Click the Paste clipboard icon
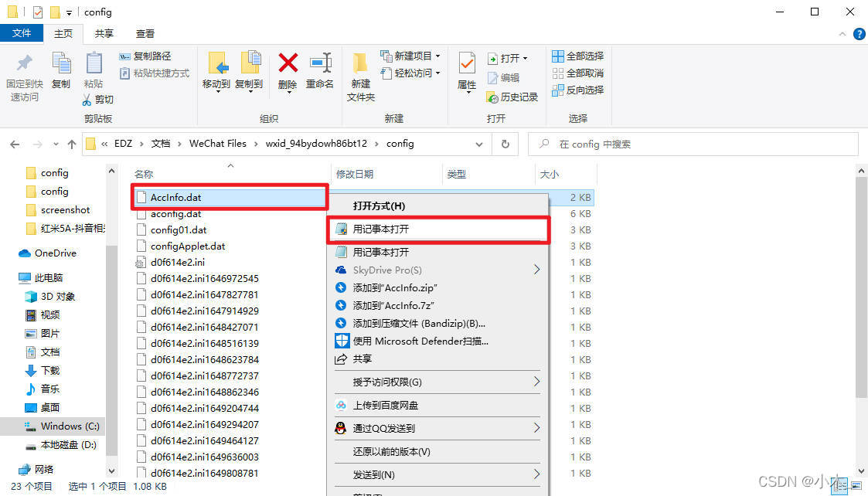Image resolution: width=868 pixels, height=496 pixels. (x=94, y=63)
